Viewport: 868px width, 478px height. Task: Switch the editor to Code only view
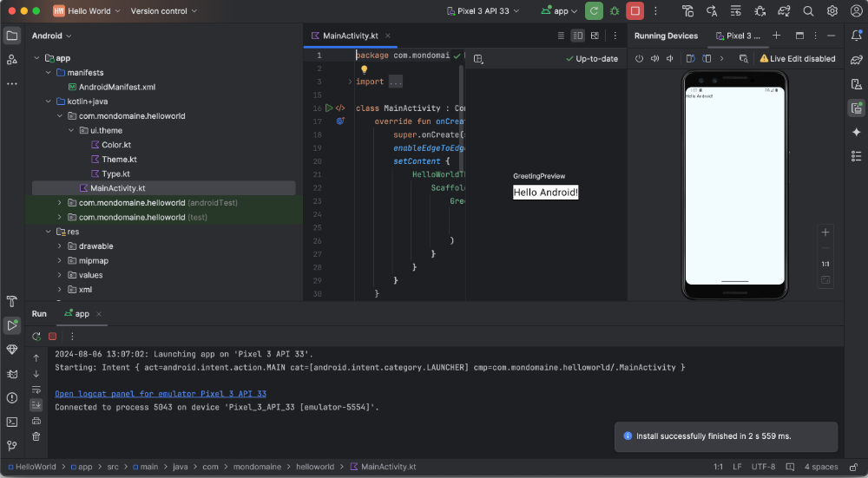[x=561, y=36]
